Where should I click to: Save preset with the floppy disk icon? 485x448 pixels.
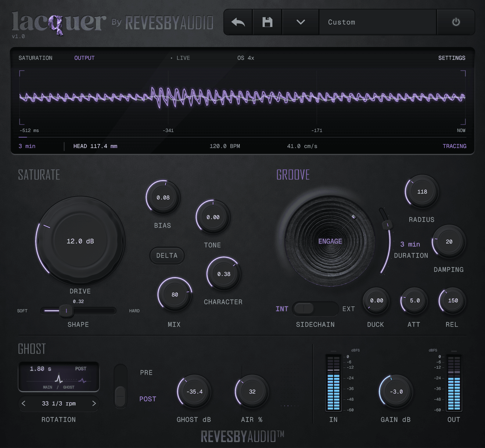pos(267,22)
